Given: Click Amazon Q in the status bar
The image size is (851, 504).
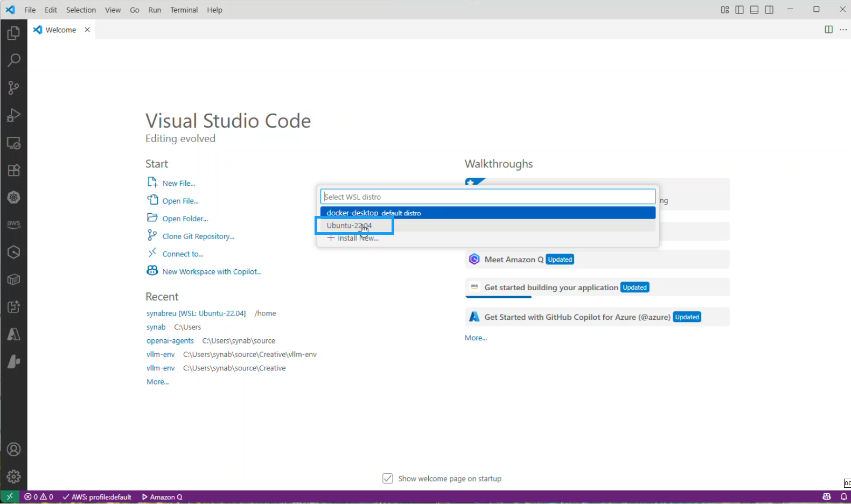Looking at the screenshot, I should 162,497.
